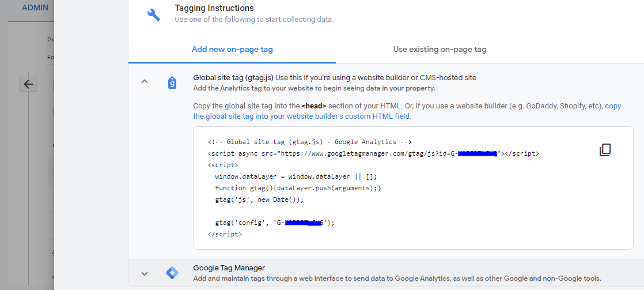Collapse the Global site tag section
The width and height of the screenshot is (644, 290).
[x=144, y=81]
